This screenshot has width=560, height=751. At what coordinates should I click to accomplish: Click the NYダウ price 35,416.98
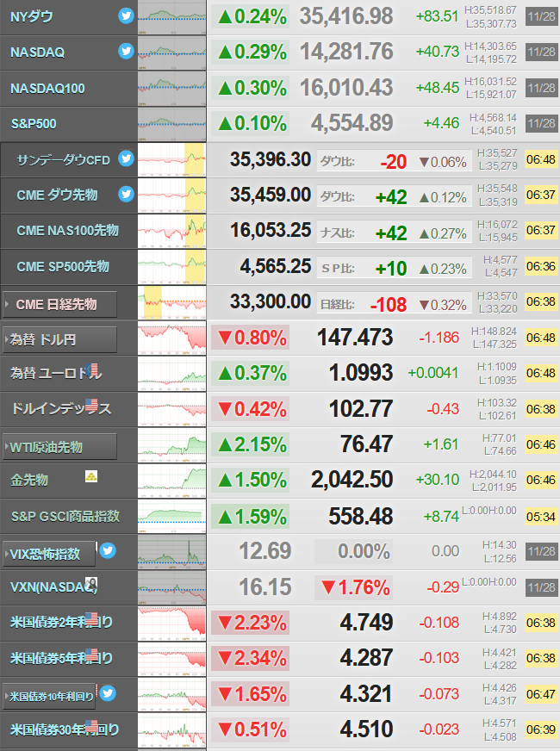[x=346, y=16]
